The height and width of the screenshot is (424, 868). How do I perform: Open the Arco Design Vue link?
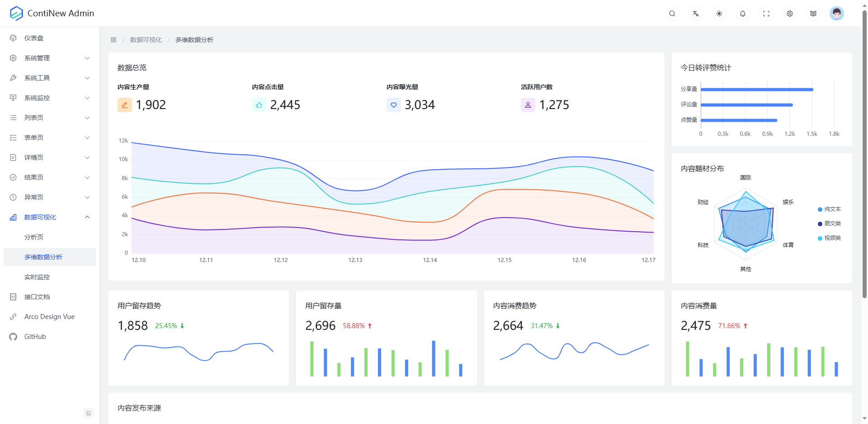49,317
